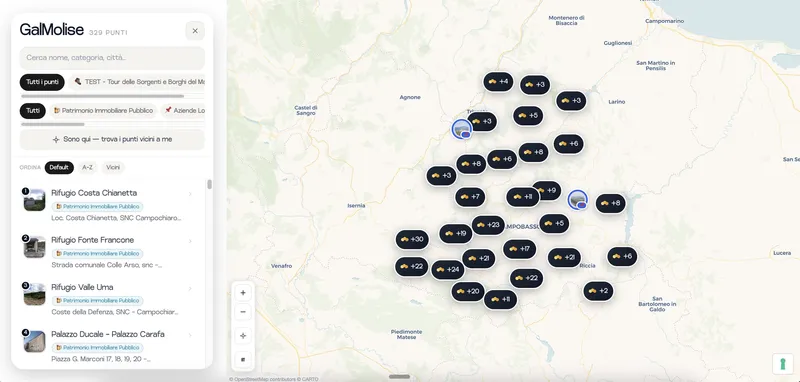Open the green street view pegman icon
800x382 pixels.
coord(783,364)
